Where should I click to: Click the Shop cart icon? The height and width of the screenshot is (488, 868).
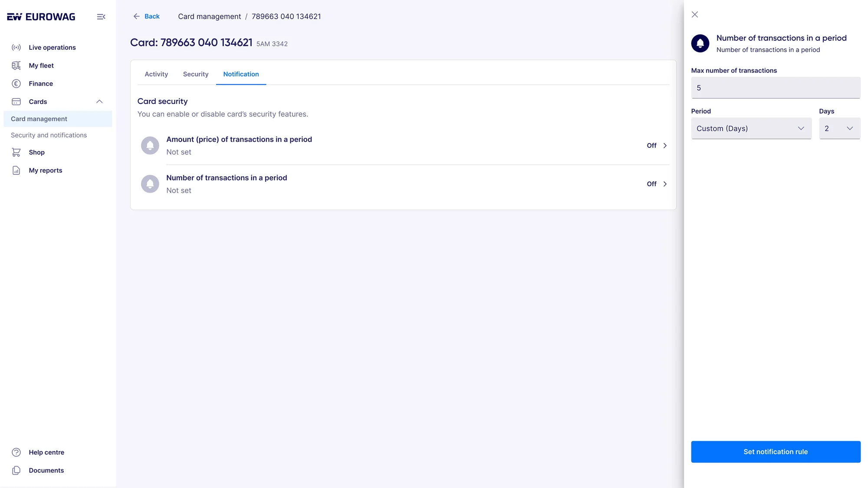[x=16, y=152]
